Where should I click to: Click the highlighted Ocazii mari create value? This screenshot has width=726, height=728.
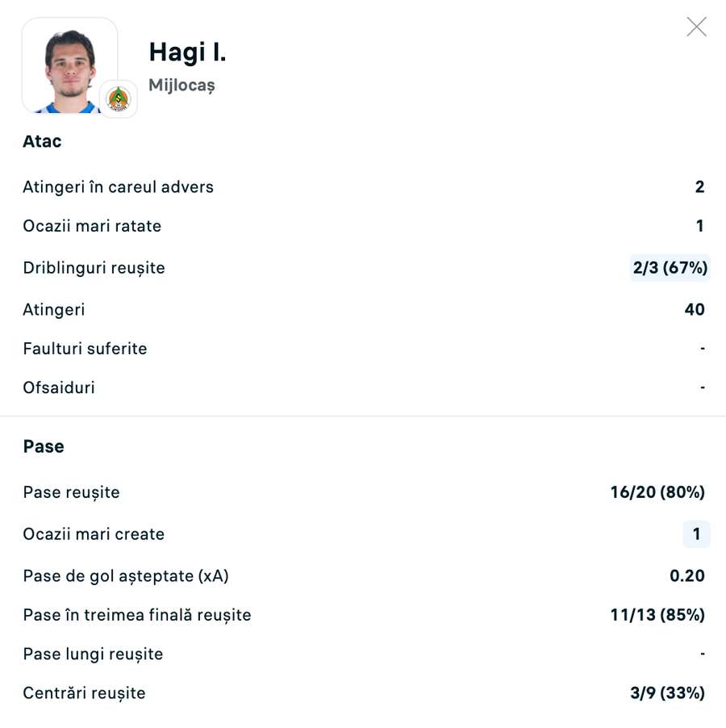pyautogui.click(x=696, y=533)
